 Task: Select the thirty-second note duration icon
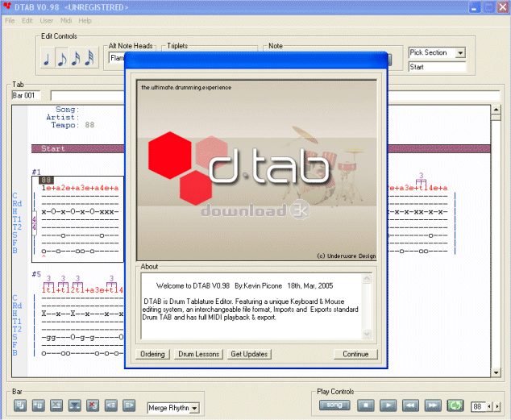click(89, 59)
